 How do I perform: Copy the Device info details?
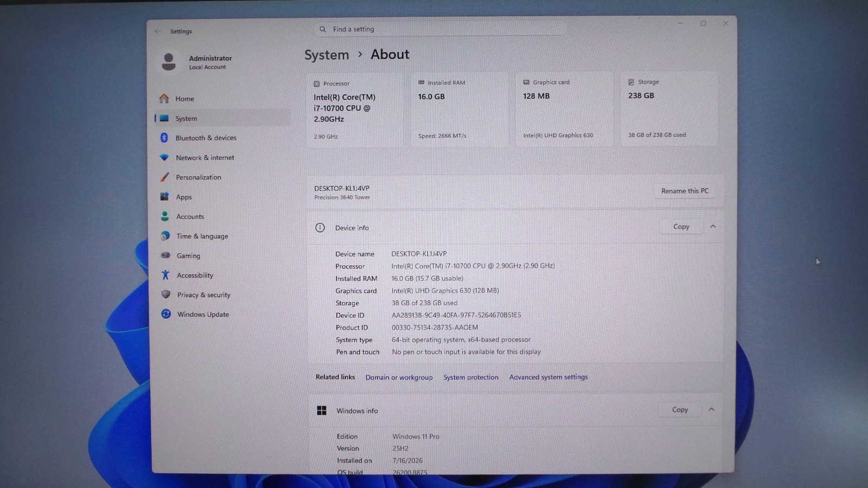681,227
